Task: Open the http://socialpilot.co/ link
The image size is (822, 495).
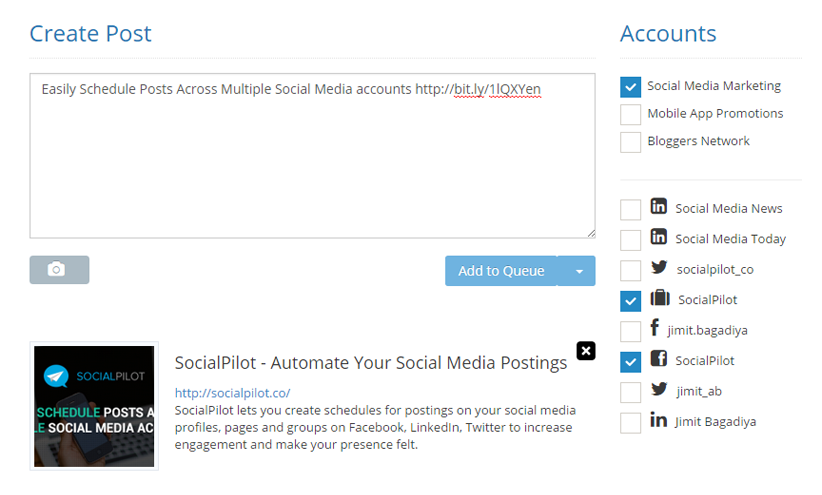Action: pos(232,393)
